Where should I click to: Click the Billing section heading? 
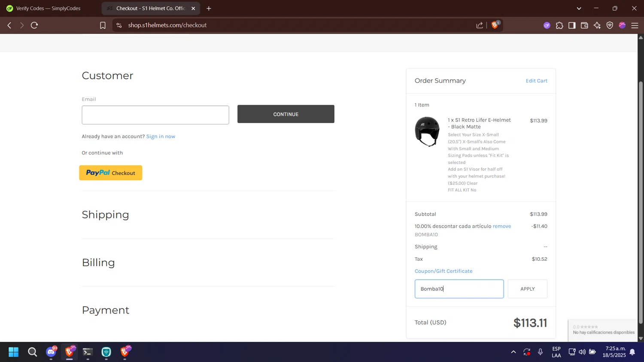pos(98,262)
